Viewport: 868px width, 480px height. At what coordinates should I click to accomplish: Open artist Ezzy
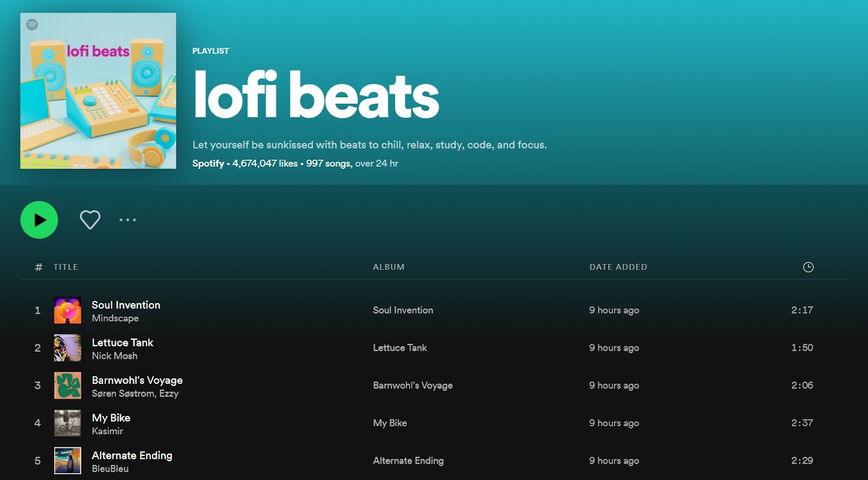(169, 394)
